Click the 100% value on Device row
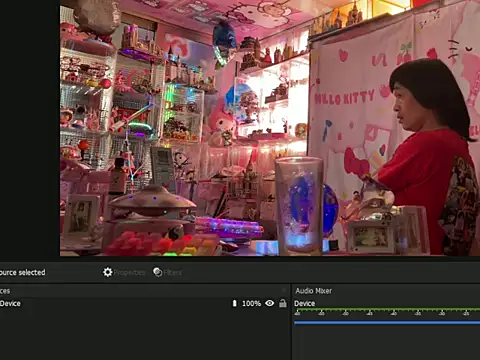The height and width of the screenshot is (360, 480). pyautogui.click(x=251, y=303)
